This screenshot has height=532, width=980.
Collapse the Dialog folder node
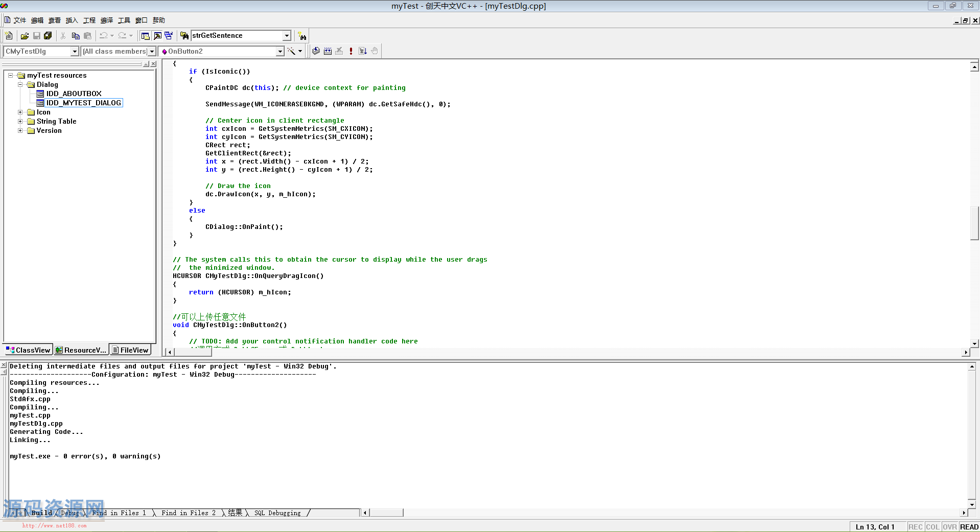20,84
